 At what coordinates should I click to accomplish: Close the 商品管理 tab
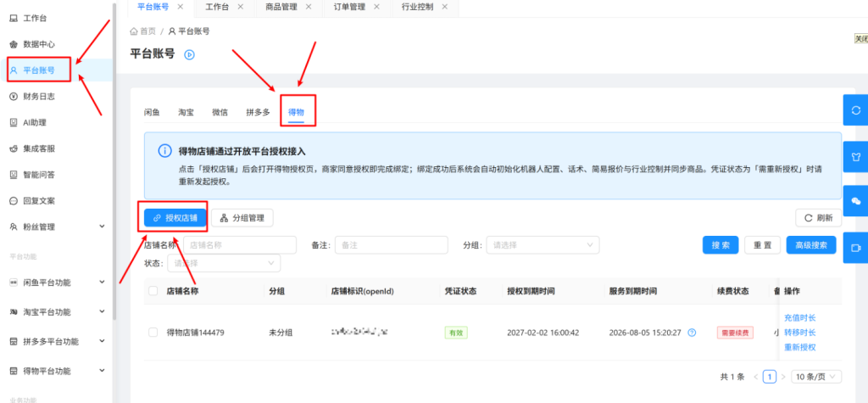[x=309, y=7]
